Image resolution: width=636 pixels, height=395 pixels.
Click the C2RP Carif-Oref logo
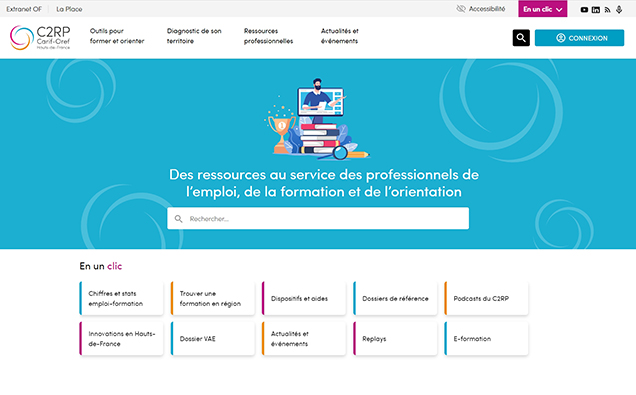[x=40, y=37]
